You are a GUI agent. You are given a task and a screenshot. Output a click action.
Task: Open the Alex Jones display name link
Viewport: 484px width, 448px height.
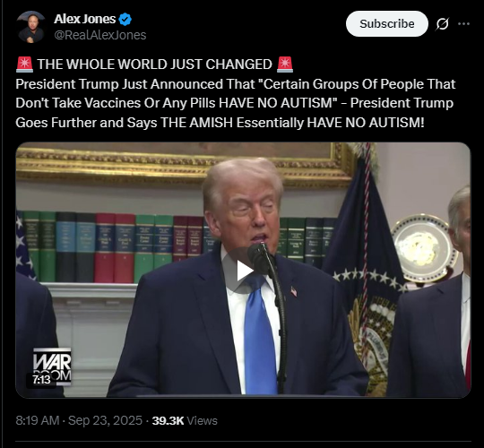point(84,19)
